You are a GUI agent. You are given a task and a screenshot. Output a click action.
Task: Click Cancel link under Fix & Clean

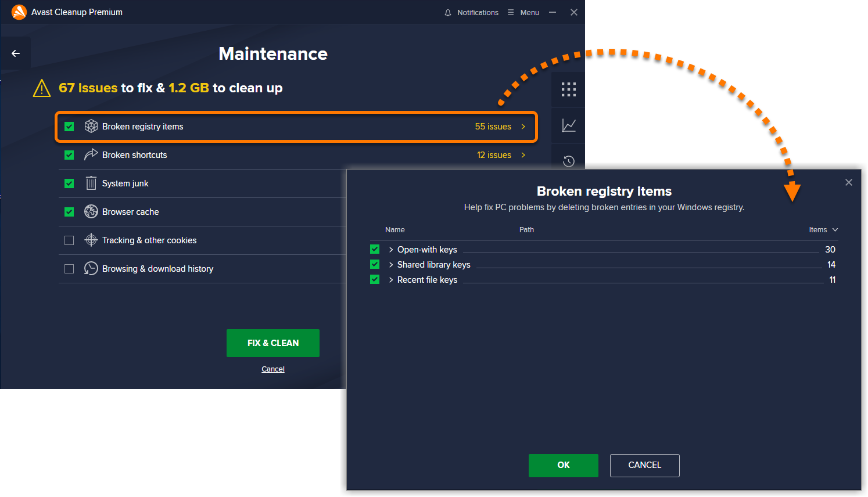coord(273,369)
